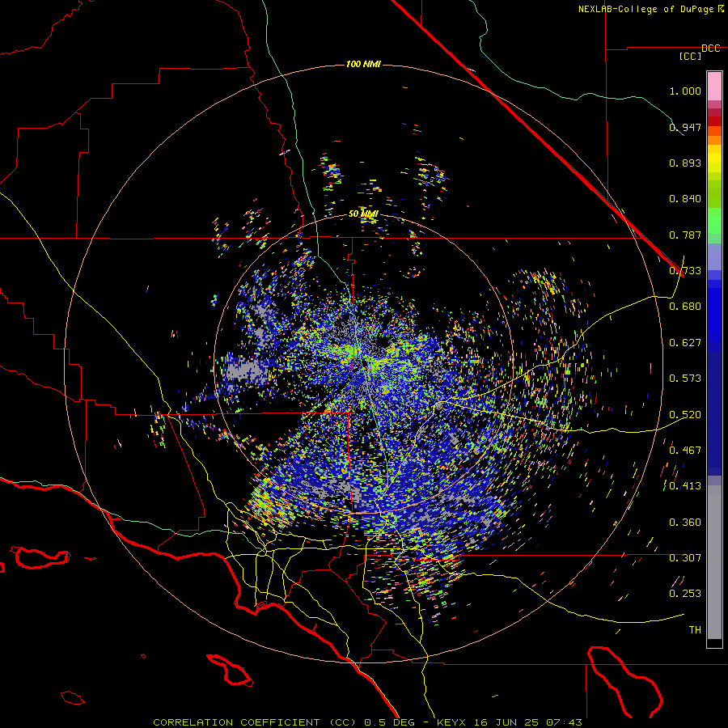
Task: Select the 1.000 value on the color scale
Action: [685, 91]
